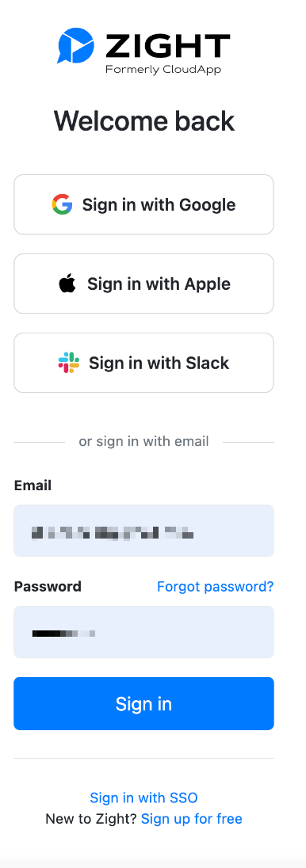Open the "Sign in with SSO" link
The width and height of the screenshot is (306, 868).
click(x=143, y=798)
